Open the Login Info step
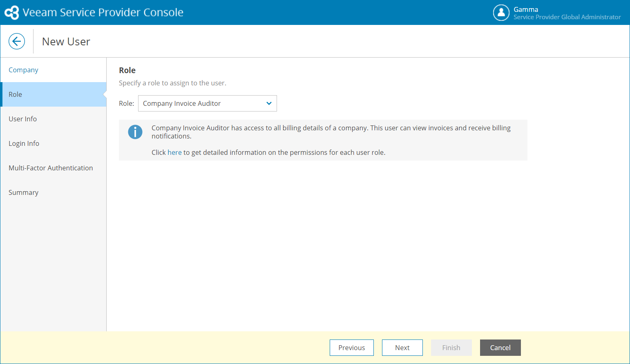Screen dimensions: 630x364 click(24, 143)
